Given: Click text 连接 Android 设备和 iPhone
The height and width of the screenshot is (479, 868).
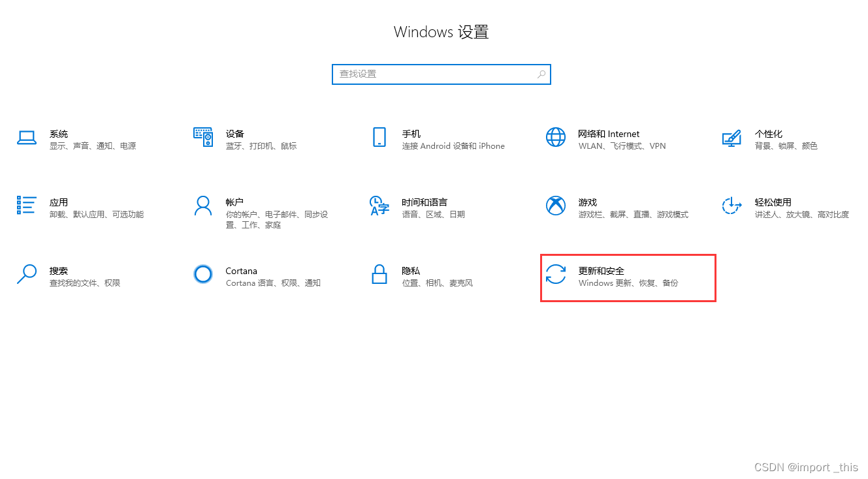Looking at the screenshot, I should click(454, 146).
